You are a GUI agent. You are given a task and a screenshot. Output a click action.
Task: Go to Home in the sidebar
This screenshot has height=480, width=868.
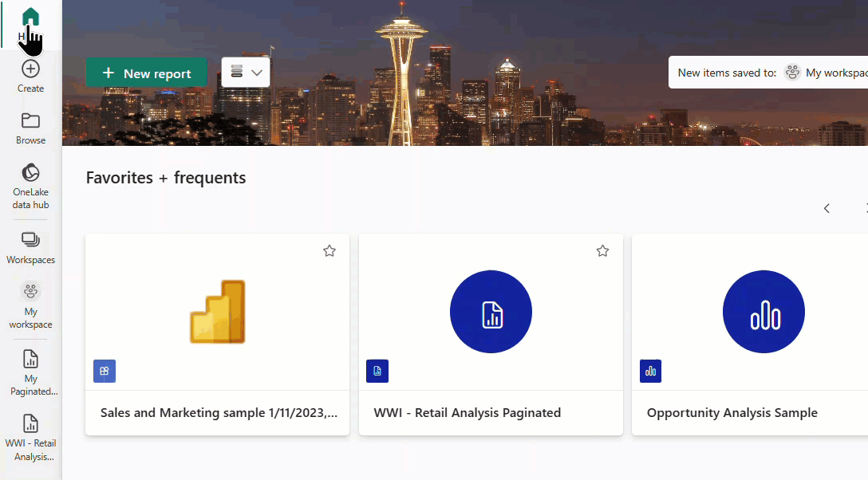pos(30,25)
